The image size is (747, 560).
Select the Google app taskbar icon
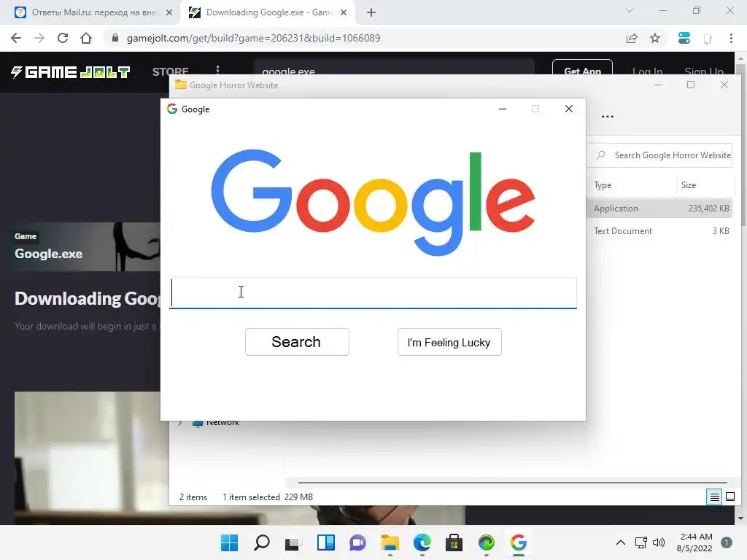tap(519, 542)
